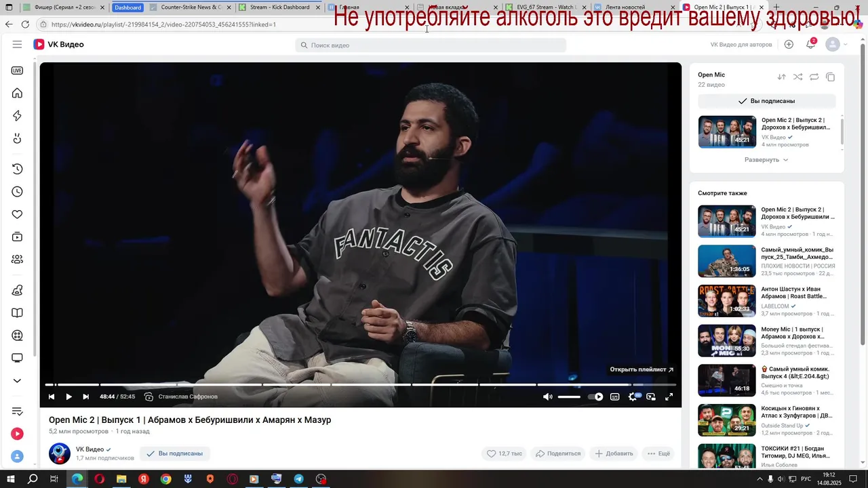
Task: Switch to Stream - Kick Dashboard tab
Action: tap(278, 7)
